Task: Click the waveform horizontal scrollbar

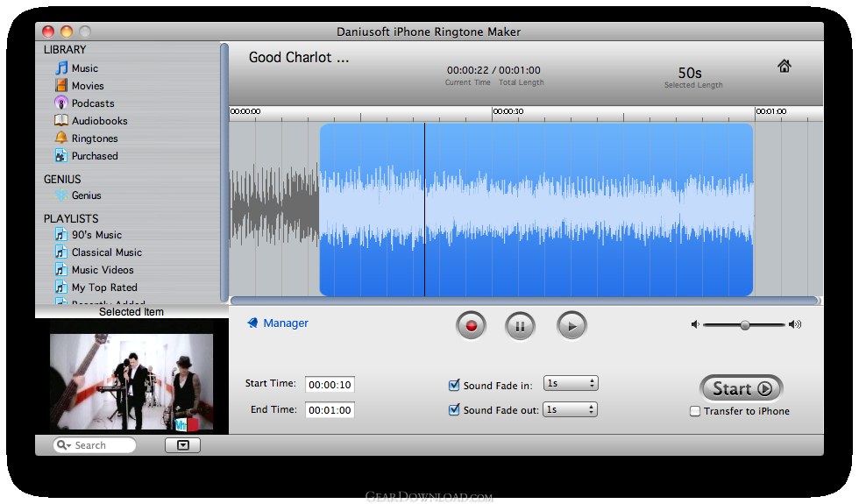Action: point(525,300)
